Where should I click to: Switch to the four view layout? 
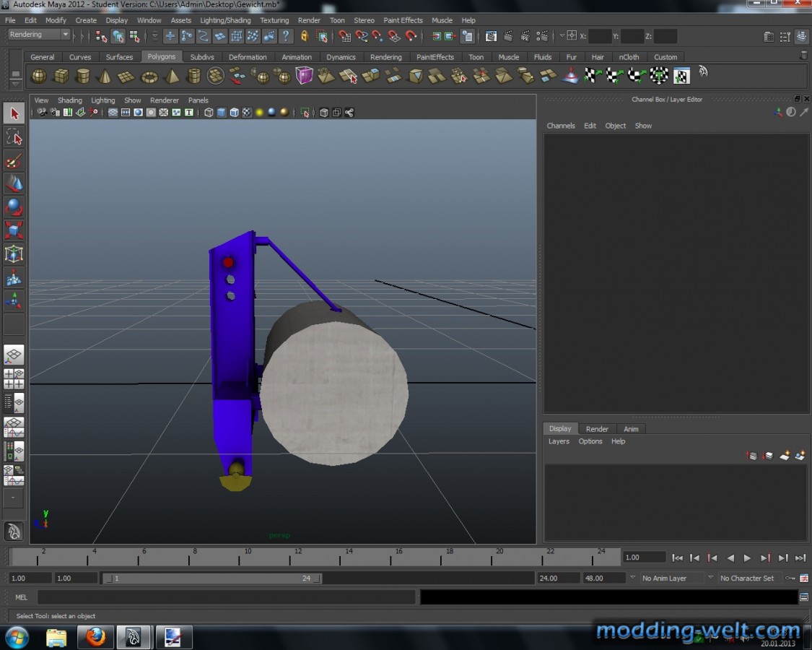(x=14, y=379)
